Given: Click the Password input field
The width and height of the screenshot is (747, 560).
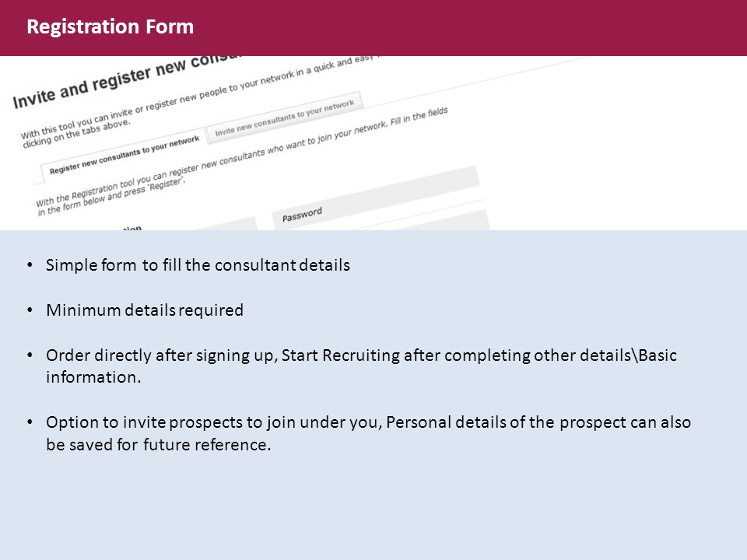Looking at the screenshot, I should tap(375, 195).
